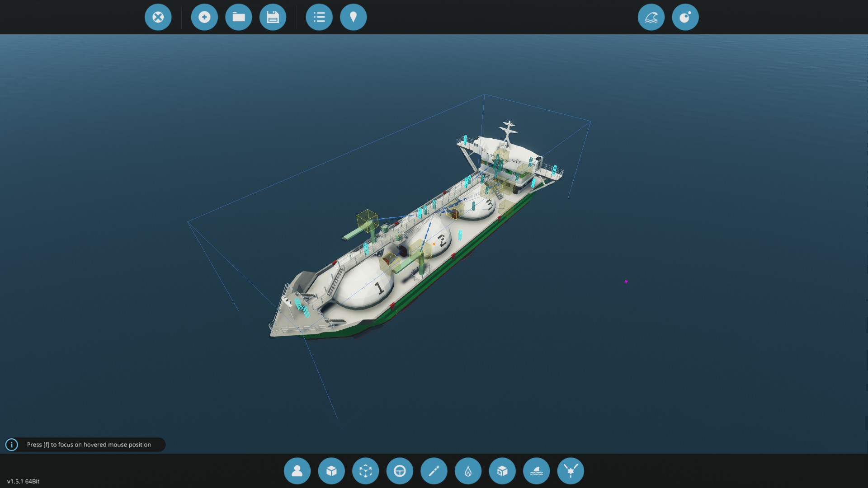Viewport: 868px width, 488px height.
Task: Toggle the moon time-of-day icon
Action: coord(685,17)
